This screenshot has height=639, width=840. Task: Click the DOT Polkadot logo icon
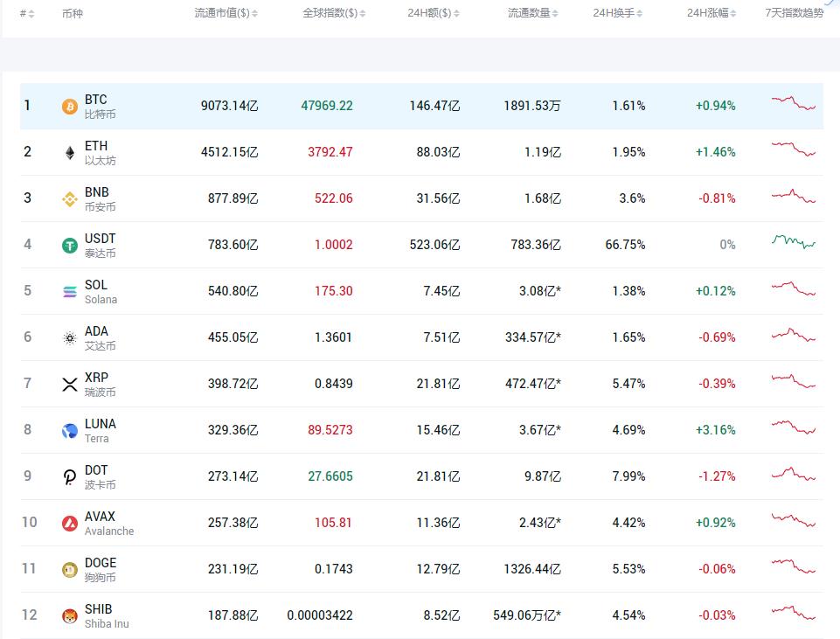(x=70, y=476)
